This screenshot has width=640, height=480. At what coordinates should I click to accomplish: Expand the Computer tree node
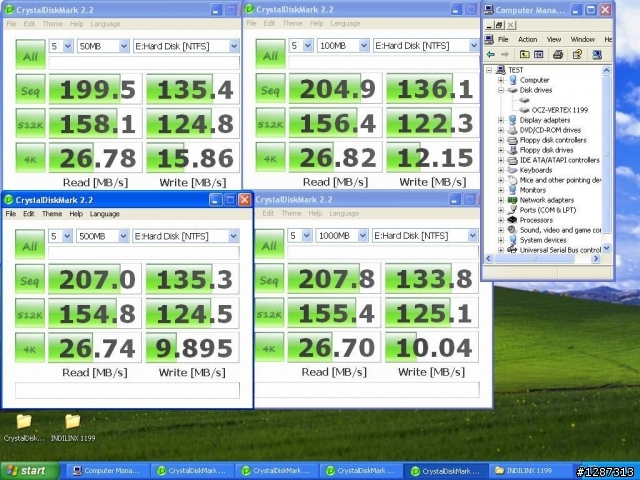[501, 80]
